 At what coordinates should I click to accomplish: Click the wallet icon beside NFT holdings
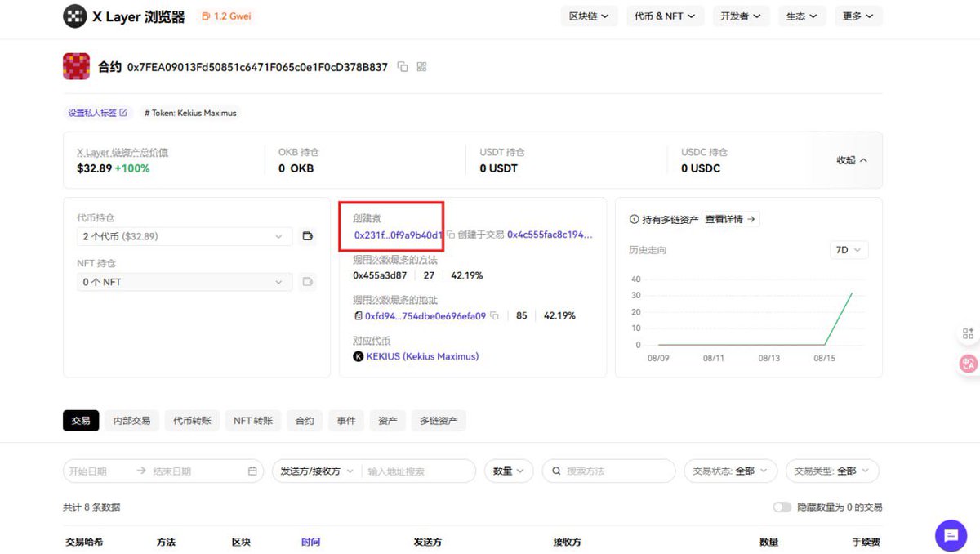(308, 282)
